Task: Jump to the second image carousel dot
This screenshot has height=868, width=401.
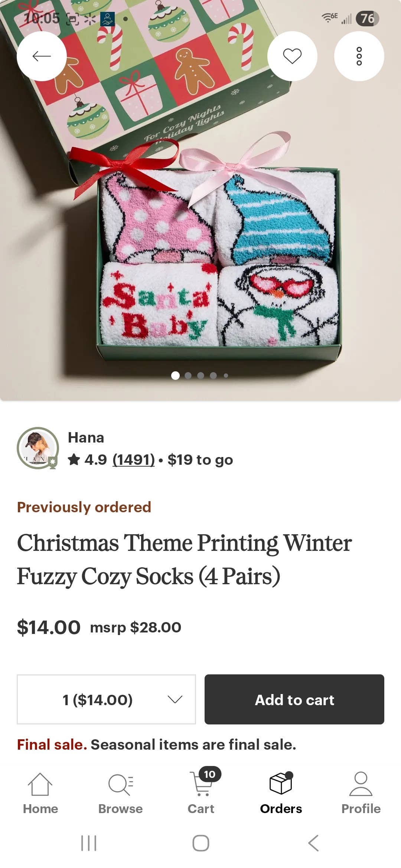Action: (188, 375)
